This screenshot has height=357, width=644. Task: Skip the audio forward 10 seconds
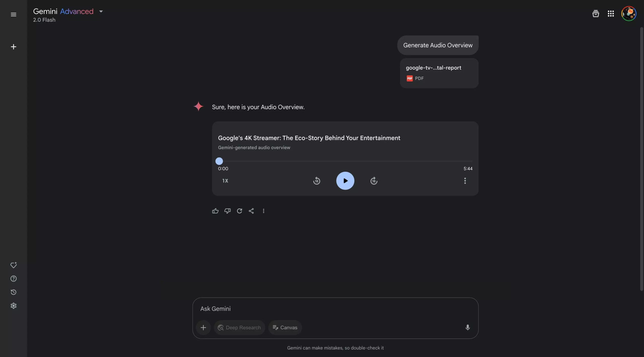tap(374, 181)
